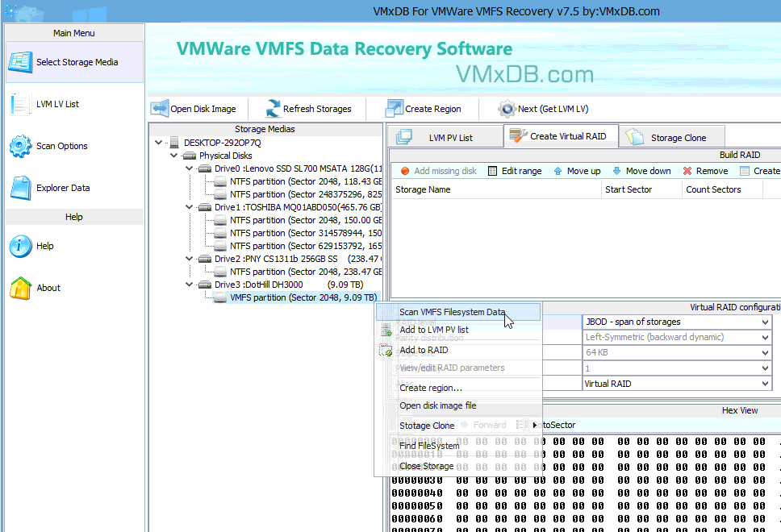The height and width of the screenshot is (532, 781).
Task: Click the LVM PV List tab icon
Action: point(404,137)
